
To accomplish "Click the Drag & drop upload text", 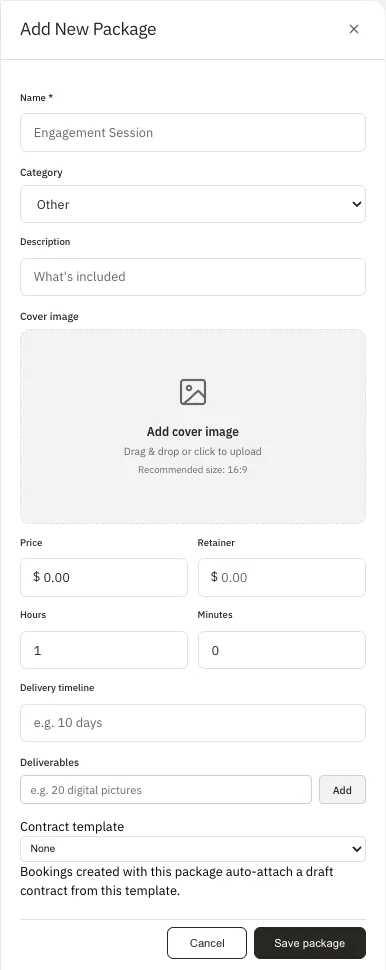I will [193, 452].
